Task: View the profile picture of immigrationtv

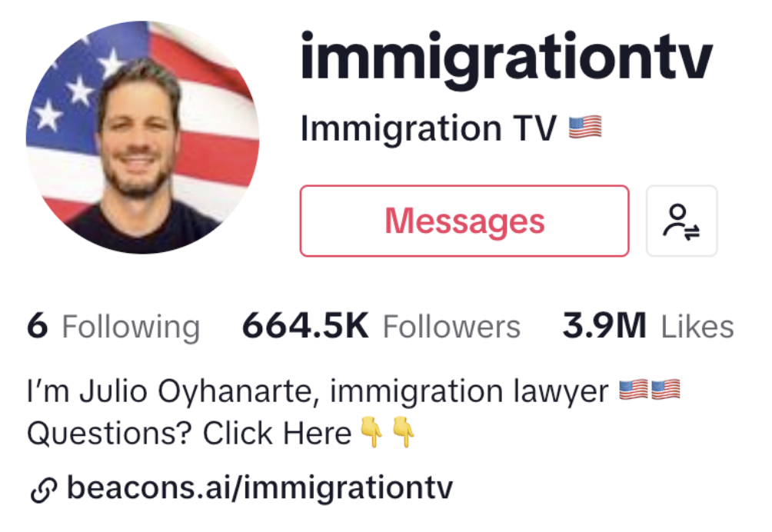Action: (142, 138)
